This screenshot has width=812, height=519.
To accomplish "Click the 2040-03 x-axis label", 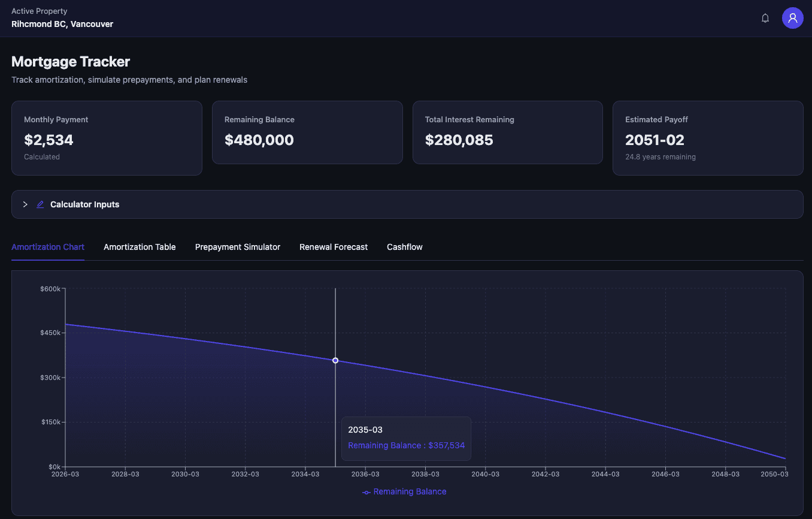I will pyautogui.click(x=485, y=474).
